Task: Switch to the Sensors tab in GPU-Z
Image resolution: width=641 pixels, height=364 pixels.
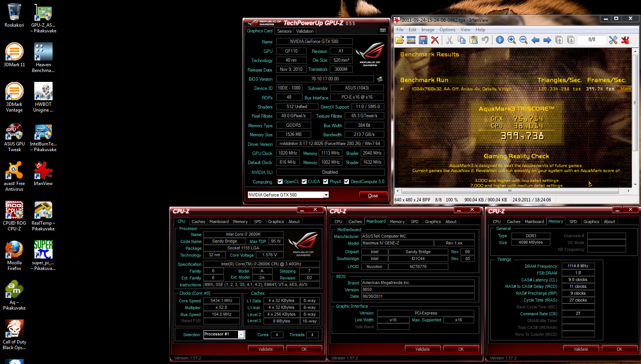Action: (x=284, y=31)
